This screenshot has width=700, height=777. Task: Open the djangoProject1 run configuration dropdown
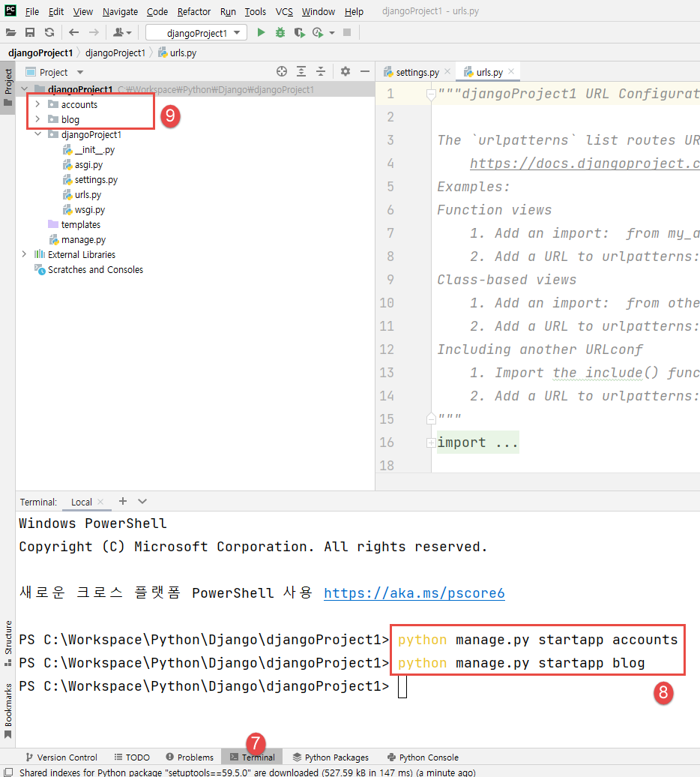coord(196,33)
